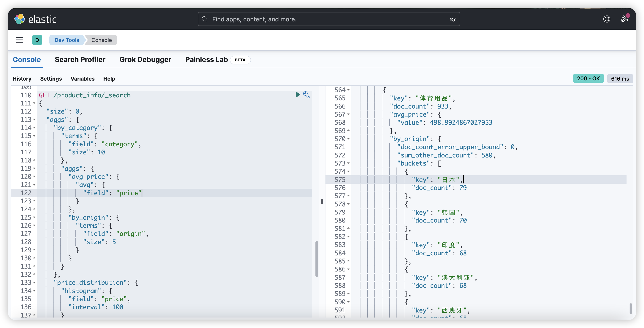Click the GET /product_info/_search line
The image size is (644, 328).
pyautogui.click(x=85, y=95)
